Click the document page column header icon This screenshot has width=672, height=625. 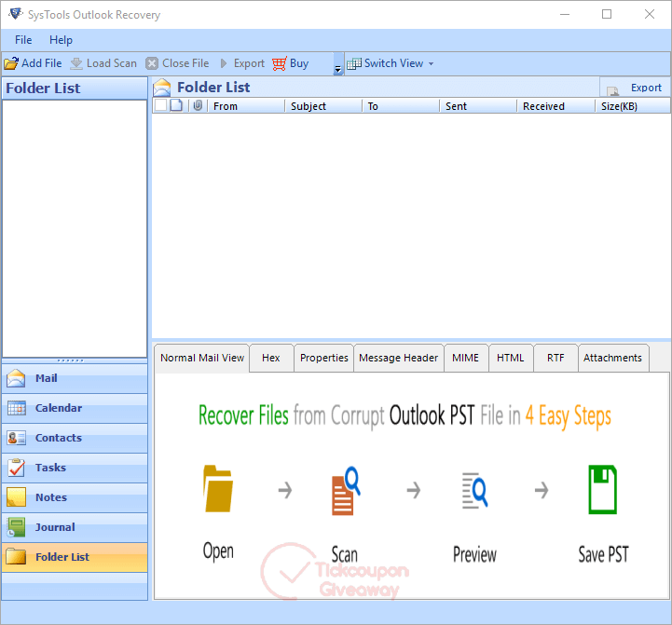tap(176, 105)
